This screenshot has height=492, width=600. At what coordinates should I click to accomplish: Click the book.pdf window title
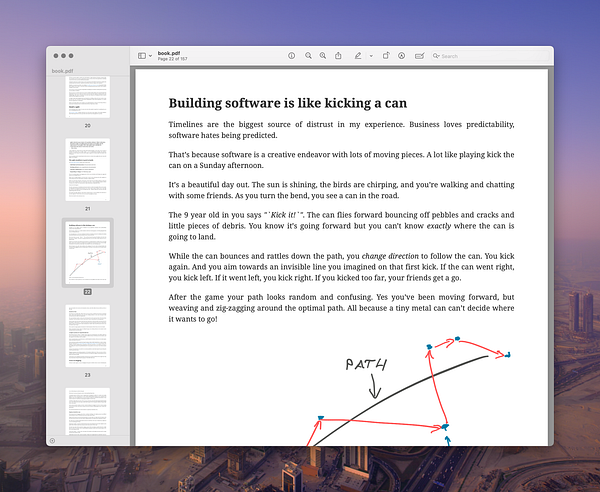169,53
